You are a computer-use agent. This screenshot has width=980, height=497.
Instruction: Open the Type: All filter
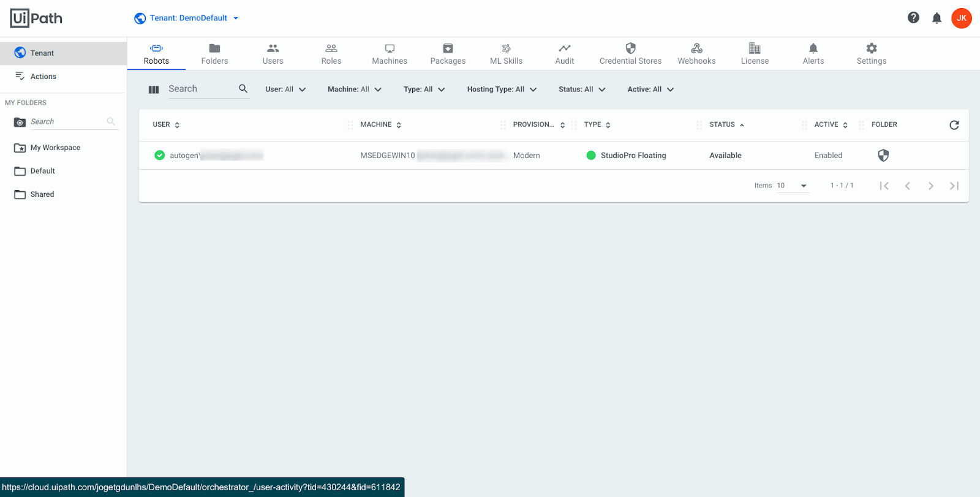click(x=424, y=89)
